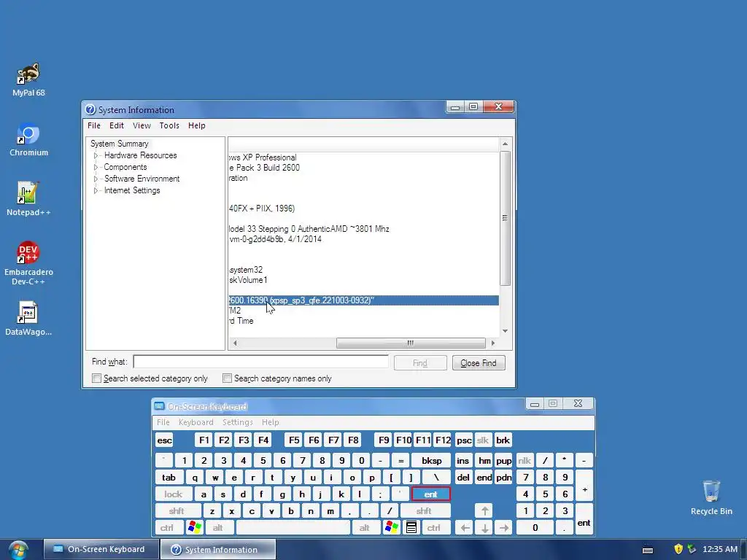Viewport: 747px width, 560px height.
Task: Click the scroll left arrow of details pane
Action: tap(235, 343)
